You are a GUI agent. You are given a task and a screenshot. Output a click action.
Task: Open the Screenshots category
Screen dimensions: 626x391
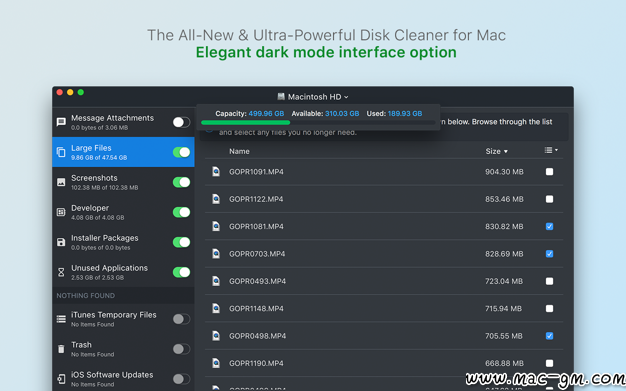coord(123,182)
